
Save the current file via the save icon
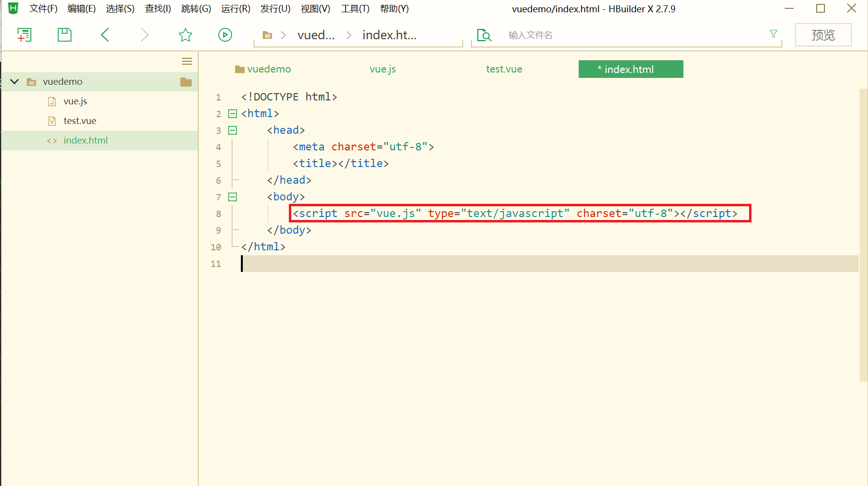pyautogui.click(x=64, y=34)
